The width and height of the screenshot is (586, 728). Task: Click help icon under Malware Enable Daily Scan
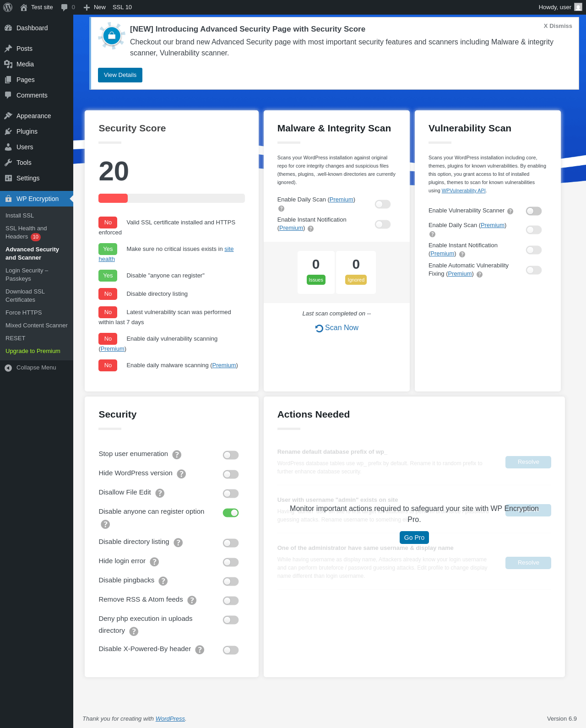coord(281,208)
